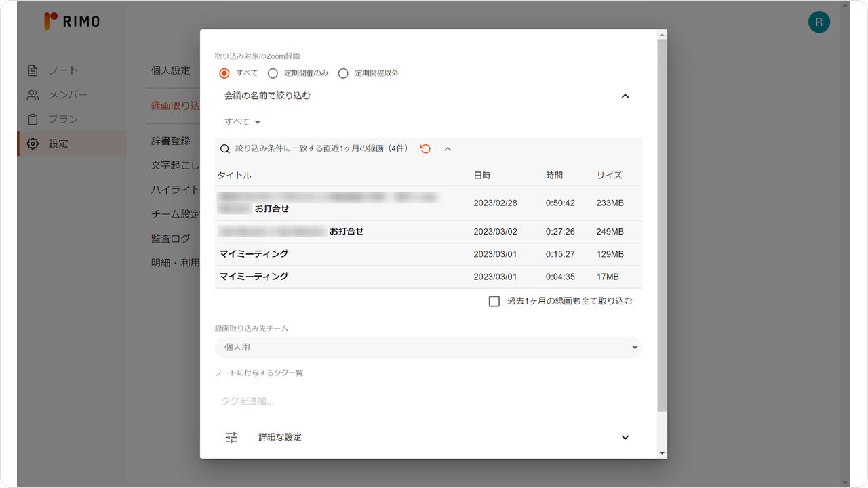The image size is (868, 488).
Task: Select the マイミーティング row sized 17MB
Action: 428,277
